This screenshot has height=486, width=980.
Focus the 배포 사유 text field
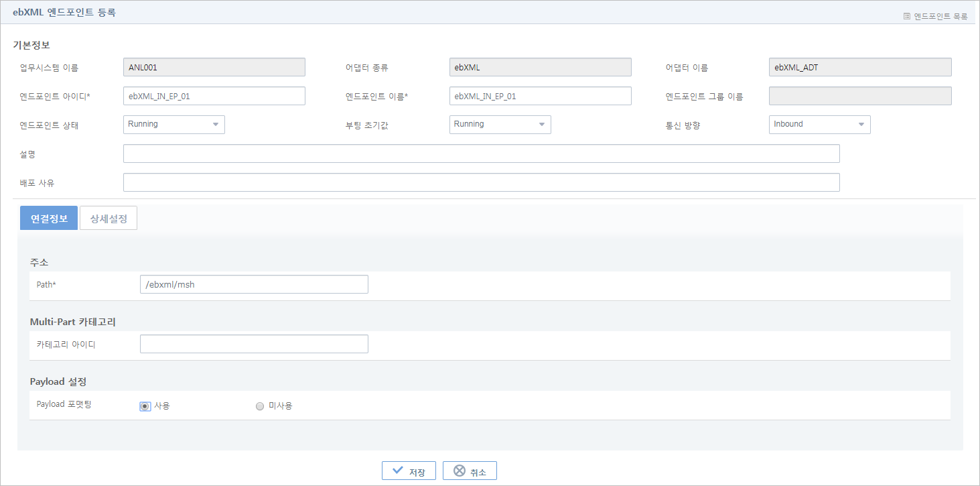481,182
